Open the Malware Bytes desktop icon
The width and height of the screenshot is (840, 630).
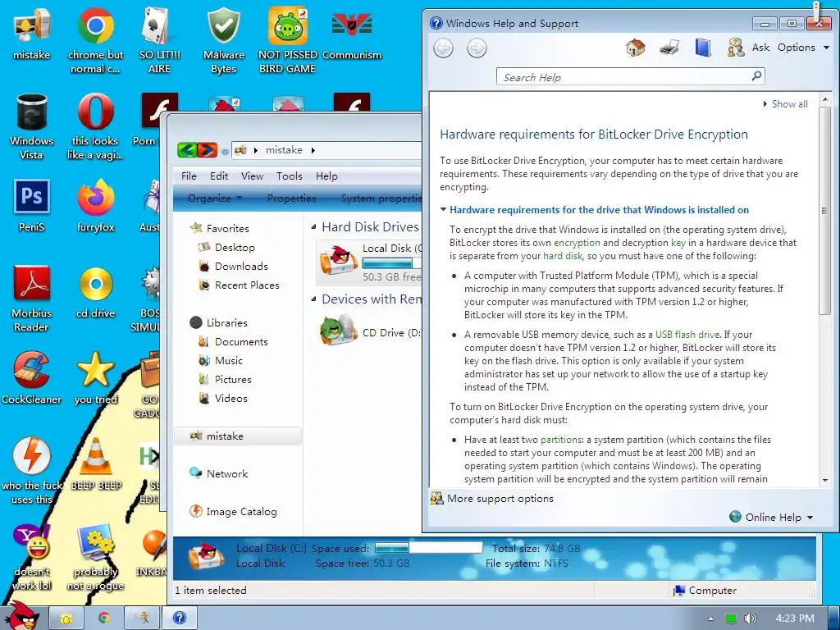click(x=223, y=40)
